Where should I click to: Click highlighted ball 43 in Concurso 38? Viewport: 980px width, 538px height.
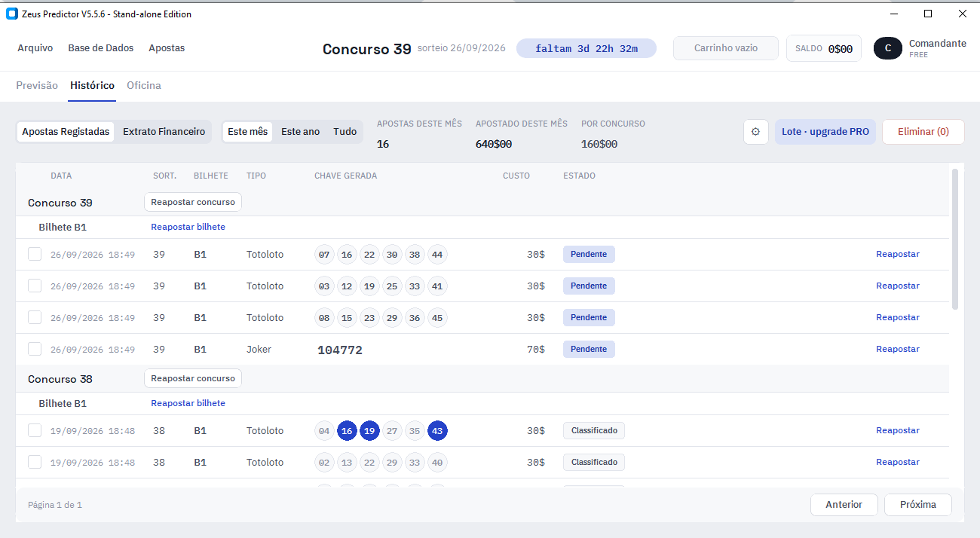[x=437, y=431]
